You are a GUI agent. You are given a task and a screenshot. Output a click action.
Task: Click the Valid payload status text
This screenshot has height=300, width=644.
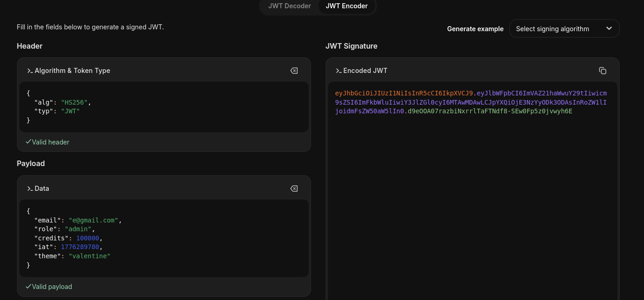click(x=52, y=287)
